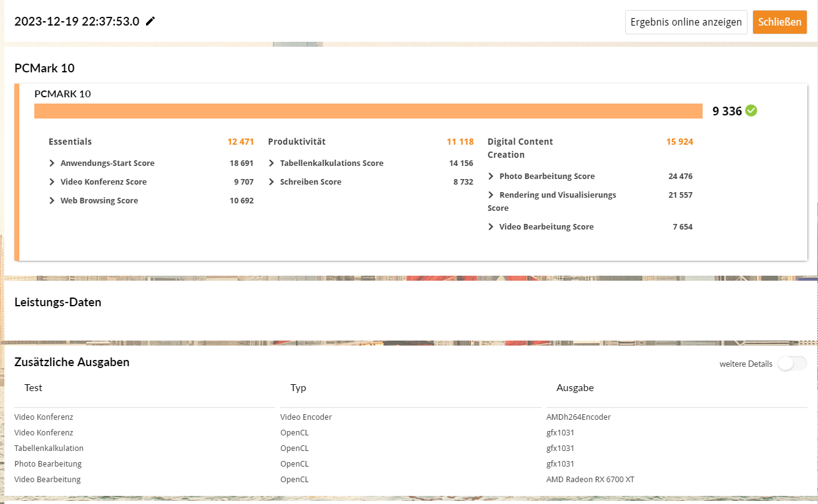This screenshot has height=504, width=818.
Task: Expand Web Browsing Score chevron
Action: tap(52, 201)
